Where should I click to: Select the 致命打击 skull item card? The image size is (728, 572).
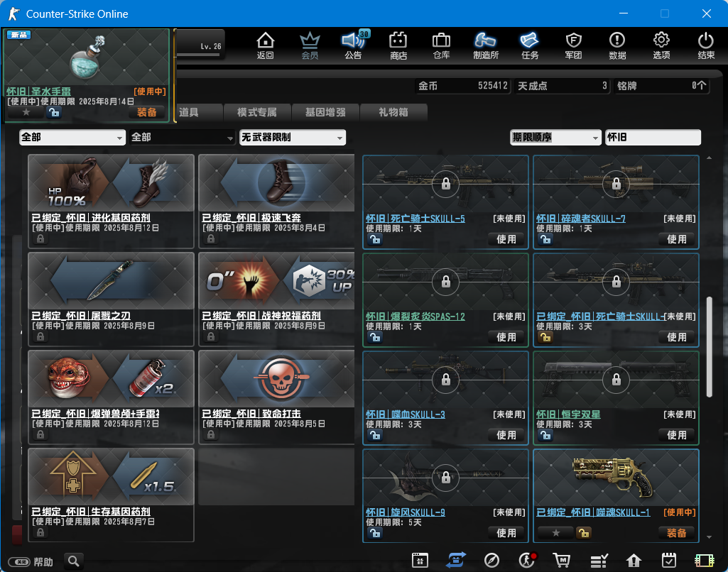(x=277, y=397)
